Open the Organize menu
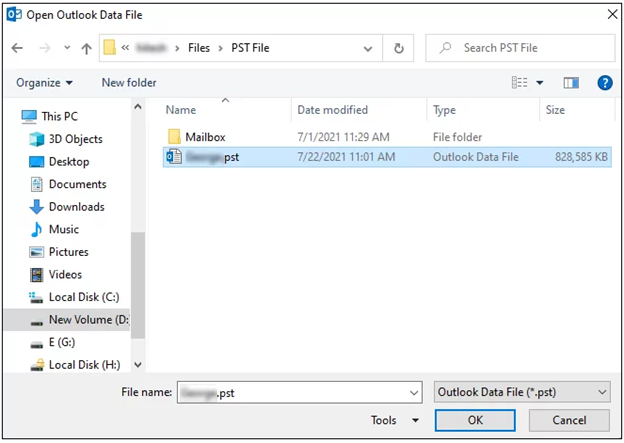624x443 pixels. [x=44, y=83]
